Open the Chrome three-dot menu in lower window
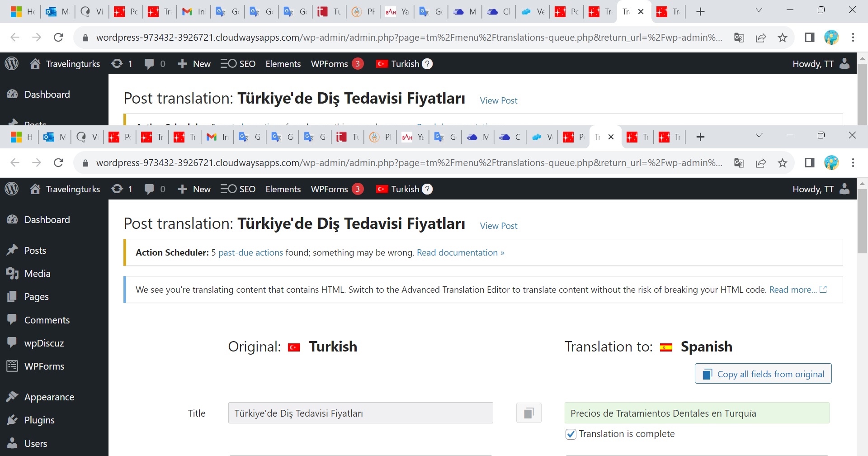The image size is (868, 456). (853, 163)
